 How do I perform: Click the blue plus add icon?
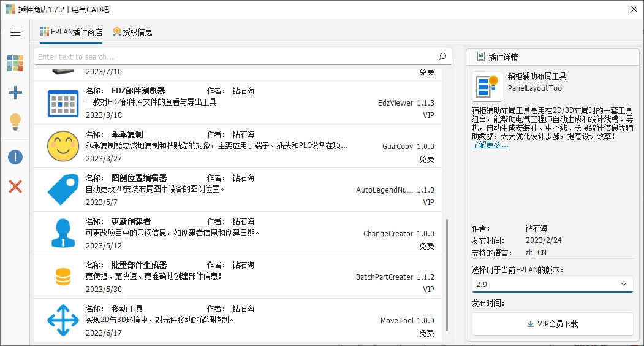tap(15, 93)
